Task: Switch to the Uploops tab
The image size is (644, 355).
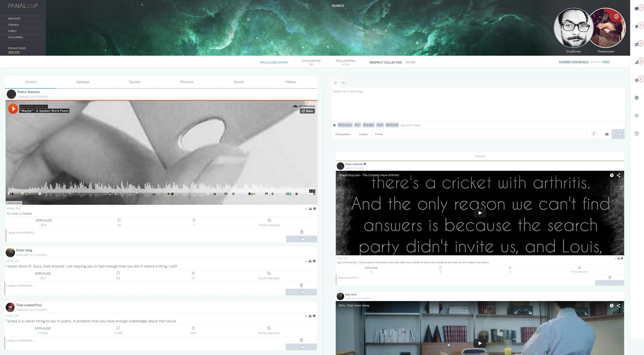Action: click(83, 82)
